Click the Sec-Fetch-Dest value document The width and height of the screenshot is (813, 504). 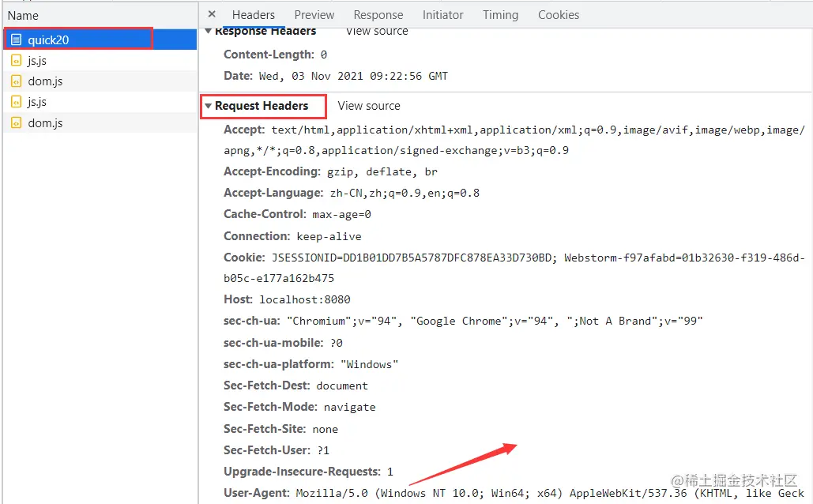tap(342, 386)
